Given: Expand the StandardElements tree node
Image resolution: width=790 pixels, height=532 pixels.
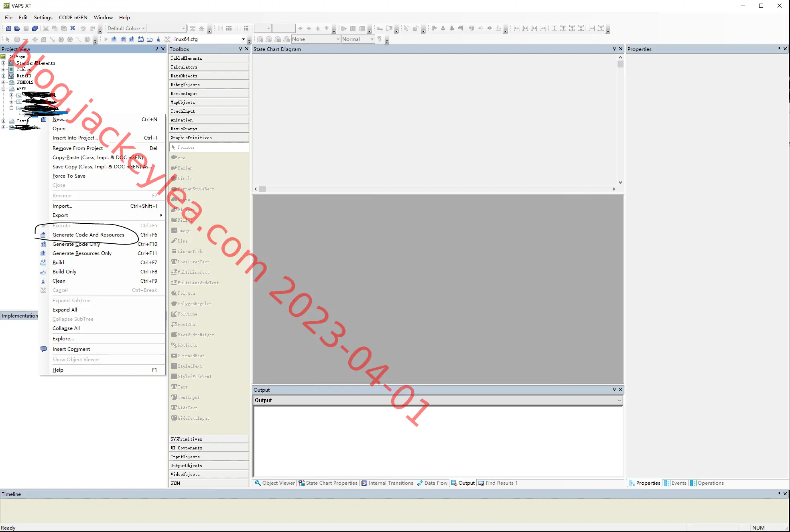Looking at the screenshot, I should click(x=4, y=63).
